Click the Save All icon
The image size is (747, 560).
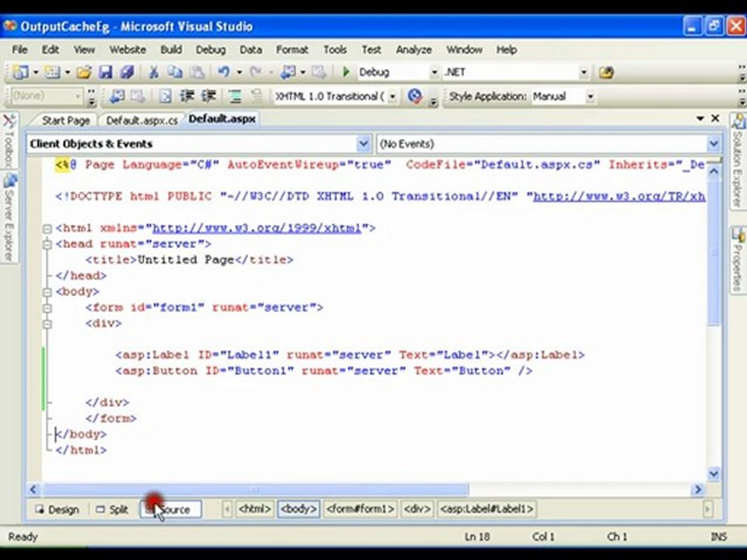(127, 72)
